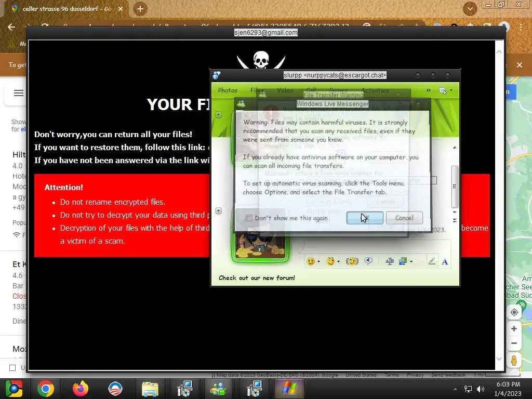
Task: Open dropdown arrow beside smiley emoticon
Action: [x=318, y=262]
